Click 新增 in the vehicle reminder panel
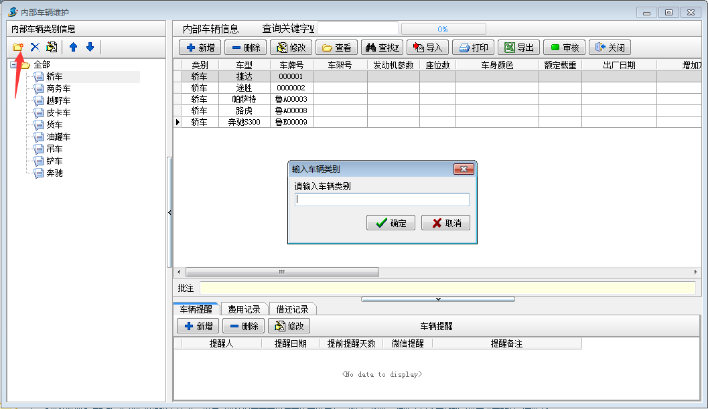 coord(197,326)
